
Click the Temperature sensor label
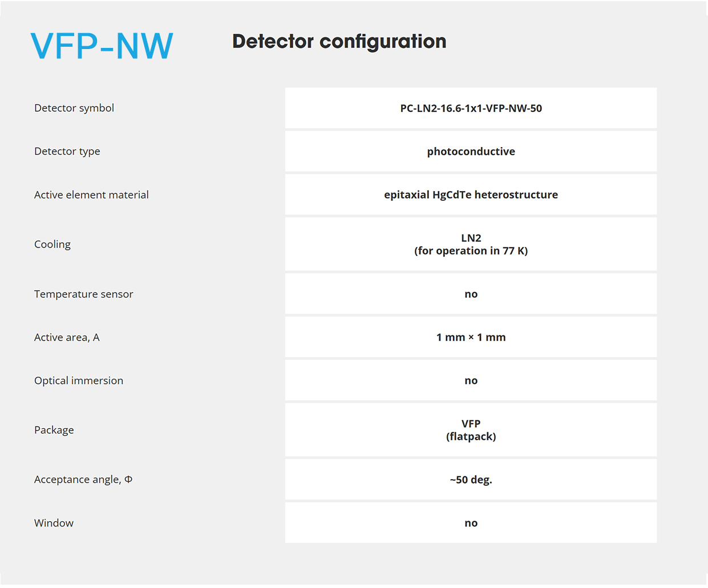(84, 294)
